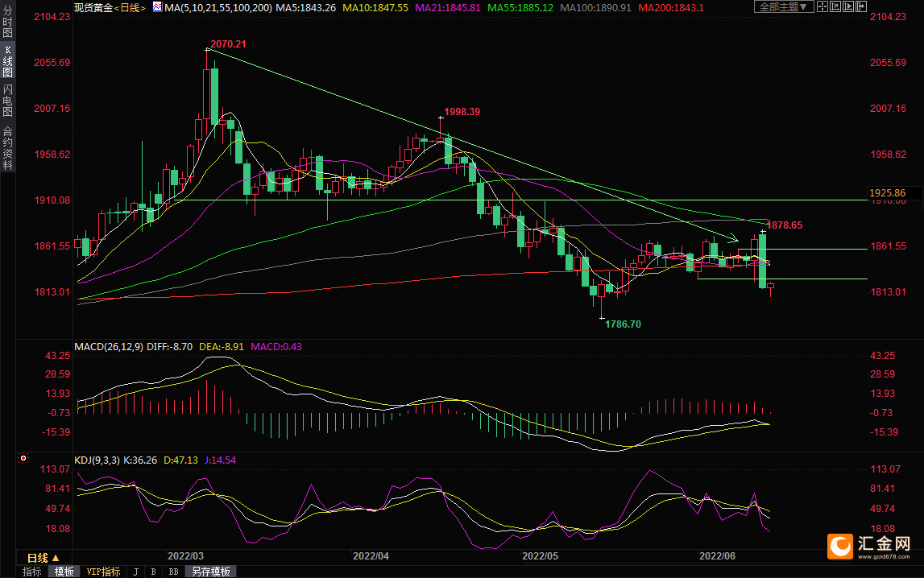This screenshot has width=924, height=578.
Task: Click the red sun marker beside KDJ
Action: 23,459
